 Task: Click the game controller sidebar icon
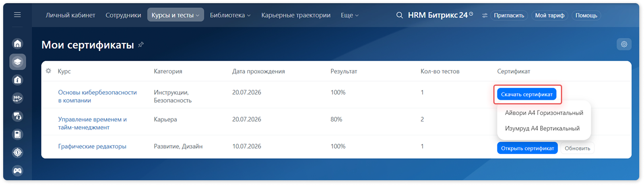(17, 171)
